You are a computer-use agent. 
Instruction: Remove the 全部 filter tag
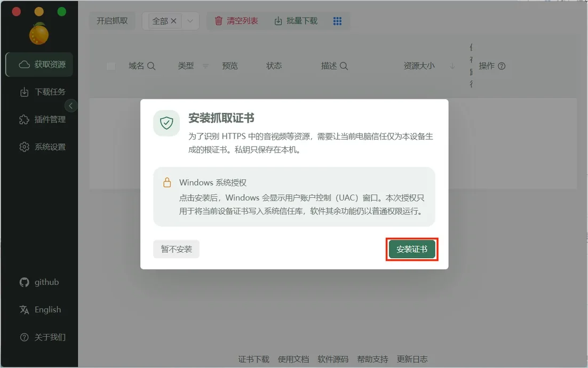pyautogui.click(x=173, y=21)
